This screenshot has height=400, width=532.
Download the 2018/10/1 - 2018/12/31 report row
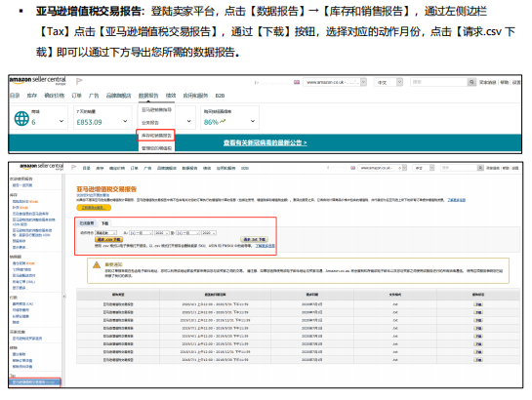[478, 352]
